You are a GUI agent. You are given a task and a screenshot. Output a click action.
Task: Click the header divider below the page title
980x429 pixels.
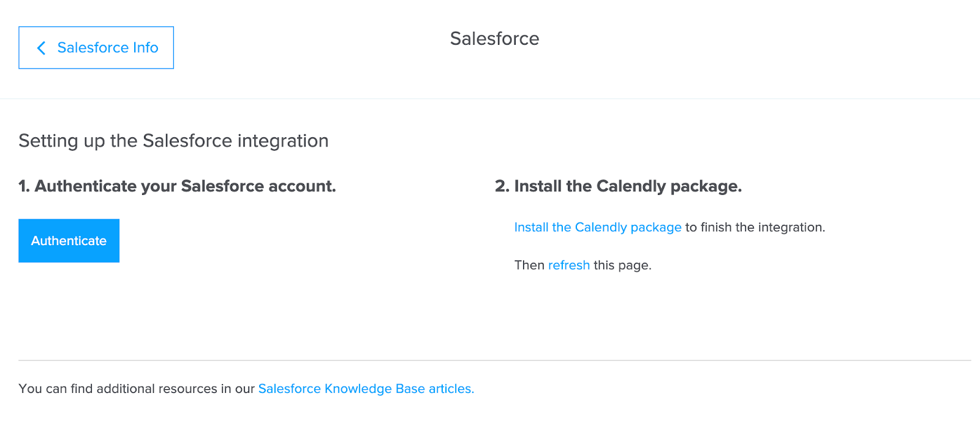[490, 99]
